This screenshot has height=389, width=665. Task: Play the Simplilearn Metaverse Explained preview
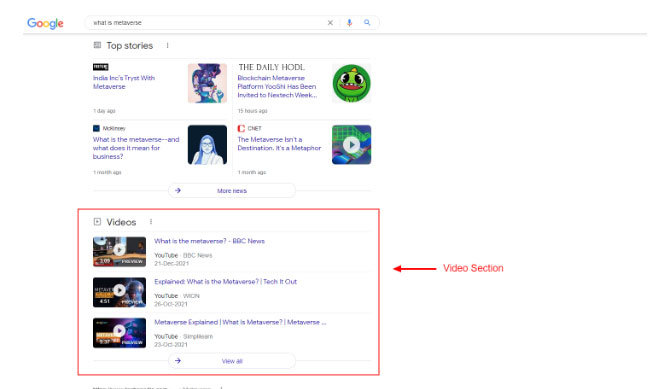pos(119,333)
